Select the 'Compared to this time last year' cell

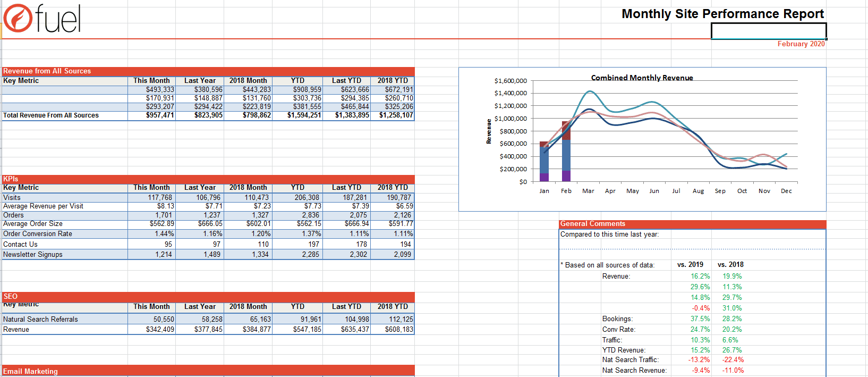pyautogui.click(x=609, y=234)
